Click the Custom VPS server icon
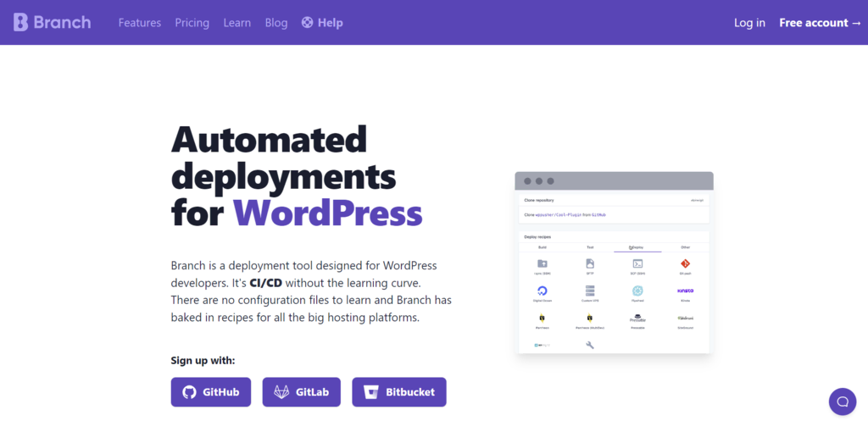Screen dimensions: 868x432 590,291
